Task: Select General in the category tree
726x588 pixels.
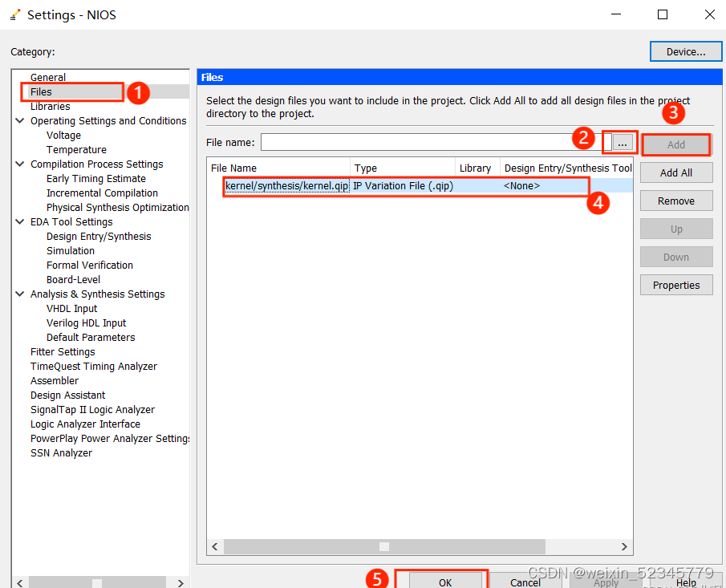Action: pos(47,77)
